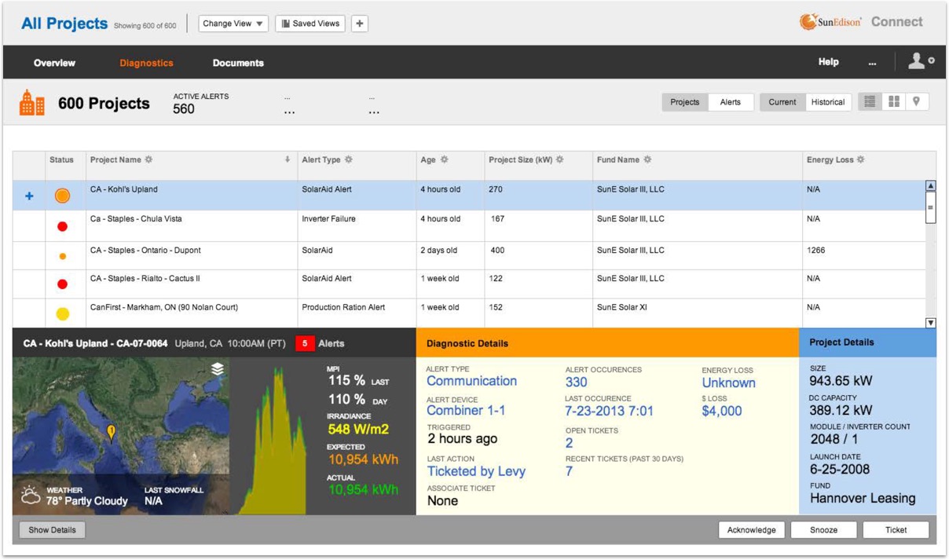This screenshot has width=949, height=560.
Task: Click the plus icon beside Saved Views
Action: pos(360,24)
